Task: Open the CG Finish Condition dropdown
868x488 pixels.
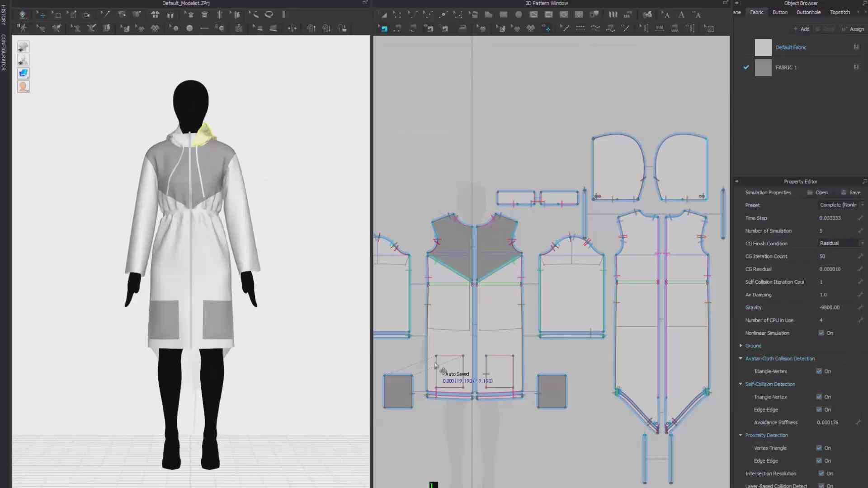Action: tap(841, 243)
